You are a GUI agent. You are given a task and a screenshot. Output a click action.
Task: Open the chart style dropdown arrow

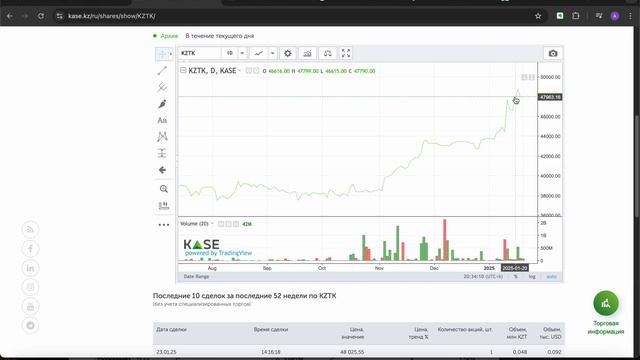[x=272, y=53]
